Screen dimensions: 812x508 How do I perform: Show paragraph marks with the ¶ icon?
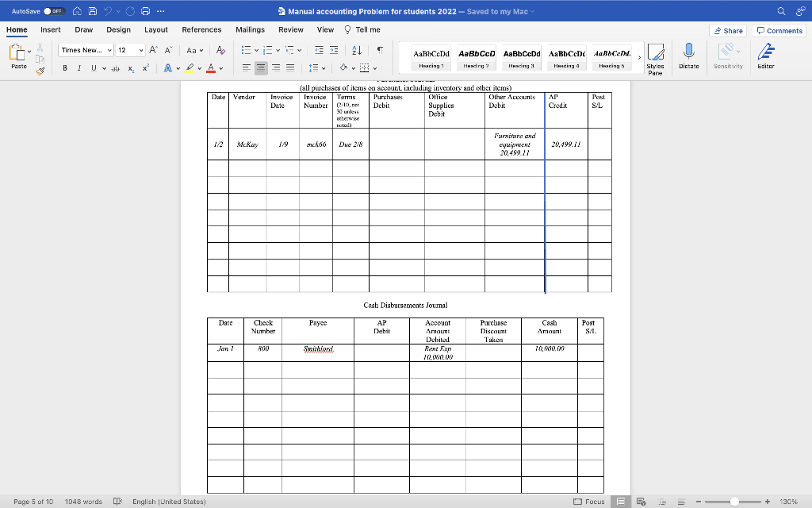coord(378,50)
